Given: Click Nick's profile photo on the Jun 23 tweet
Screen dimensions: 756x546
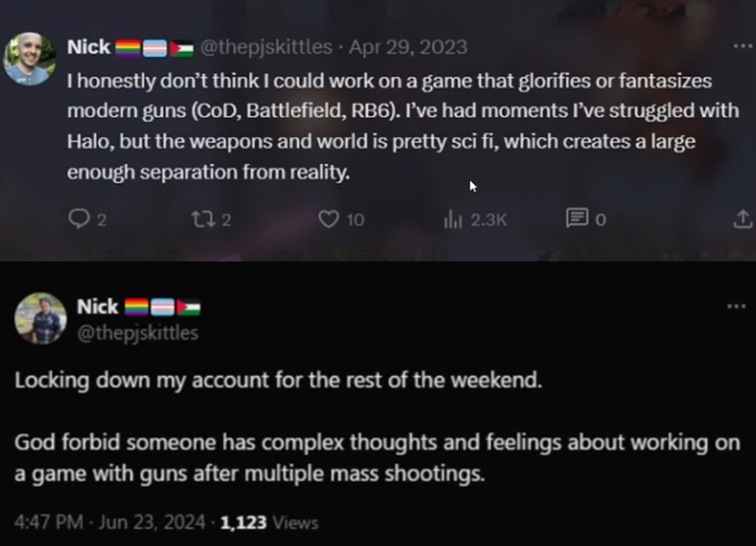Looking at the screenshot, I should (x=41, y=318).
